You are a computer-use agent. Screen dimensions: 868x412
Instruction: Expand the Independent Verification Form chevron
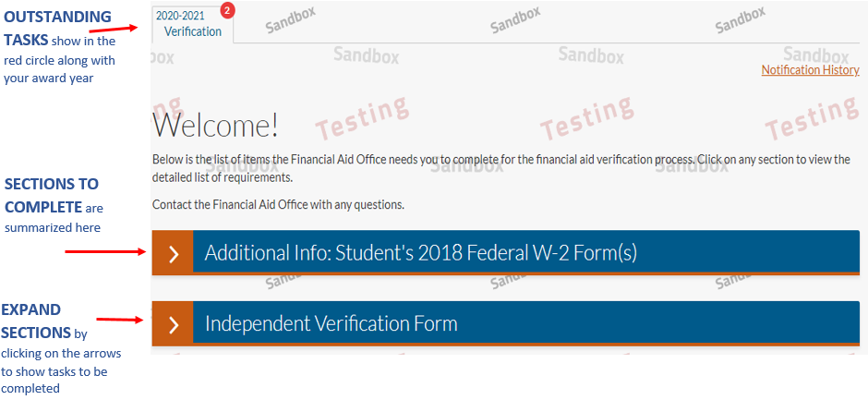tap(173, 324)
